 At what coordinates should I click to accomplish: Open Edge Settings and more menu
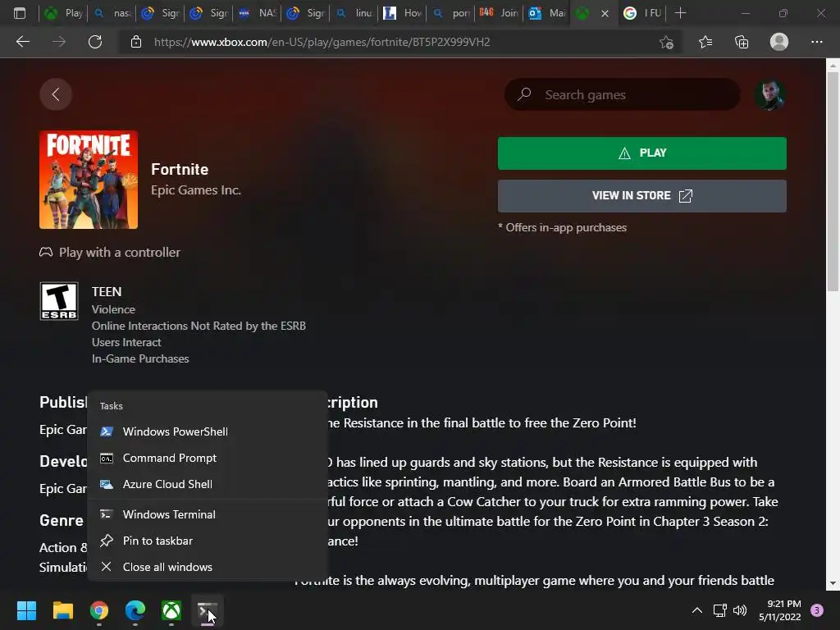(817, 42)
